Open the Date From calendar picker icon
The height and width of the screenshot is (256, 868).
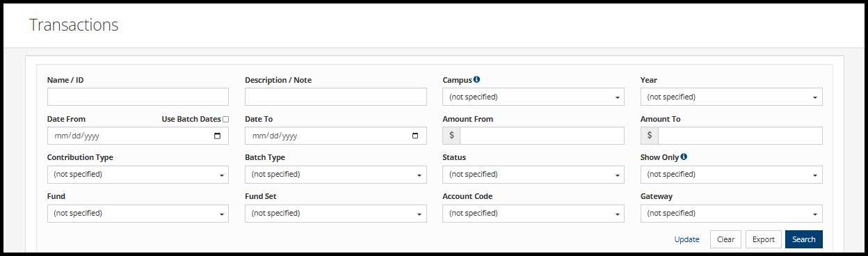pyautogui.click(x=218, y=136)
